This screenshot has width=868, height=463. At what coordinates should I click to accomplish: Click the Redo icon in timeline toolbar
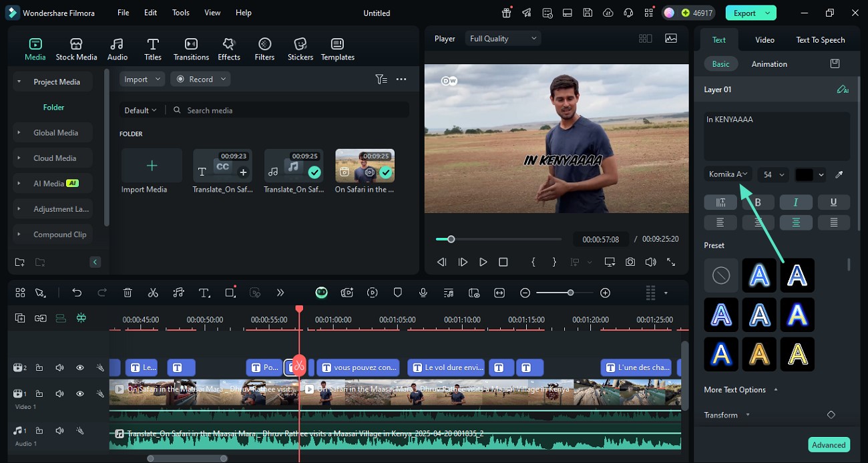102,293
